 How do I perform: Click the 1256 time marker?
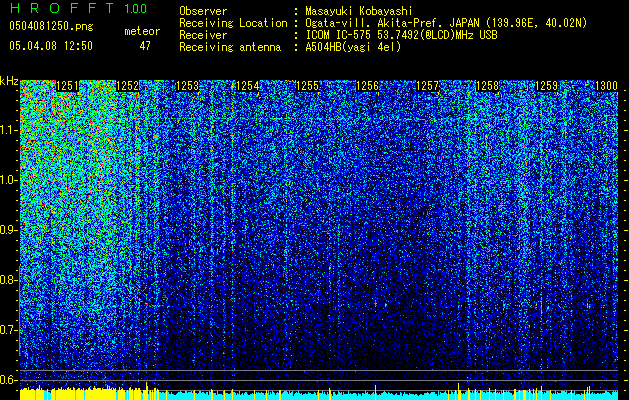(367, 86)
